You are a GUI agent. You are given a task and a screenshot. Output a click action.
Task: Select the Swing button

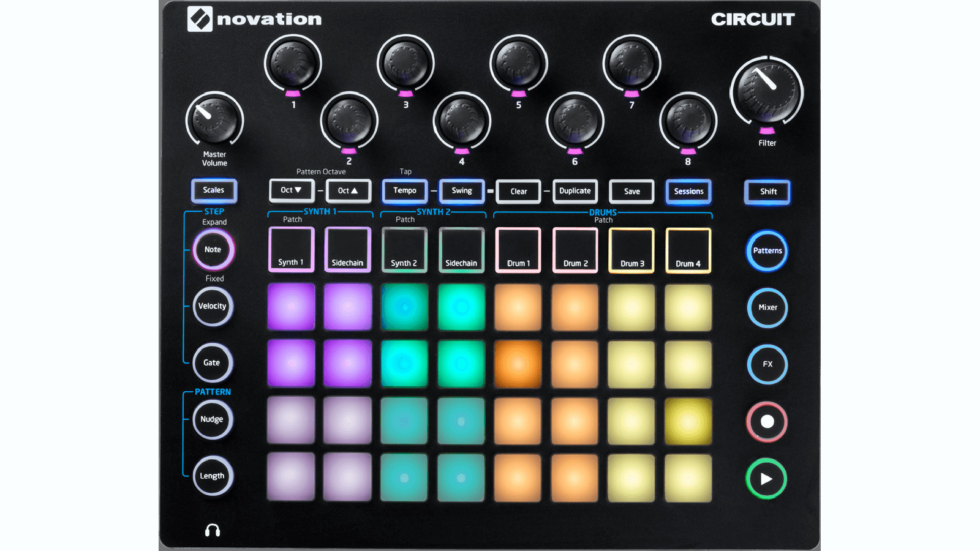tap(462, 190)
